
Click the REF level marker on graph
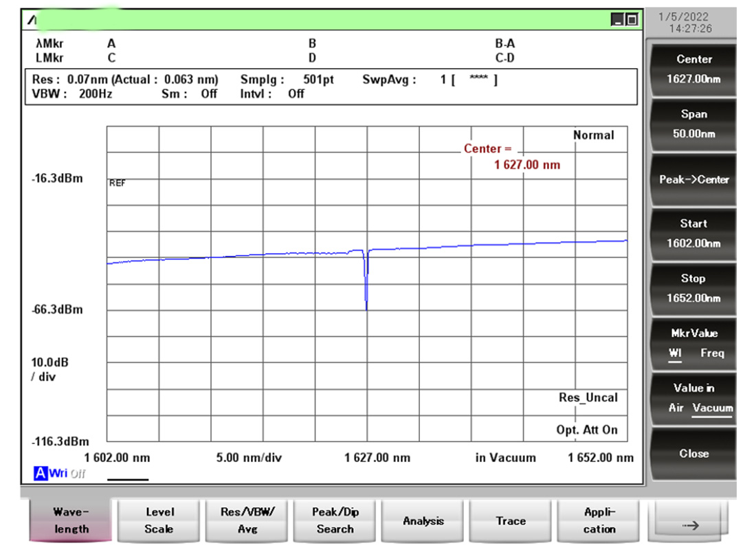click(x=118, y=183)
